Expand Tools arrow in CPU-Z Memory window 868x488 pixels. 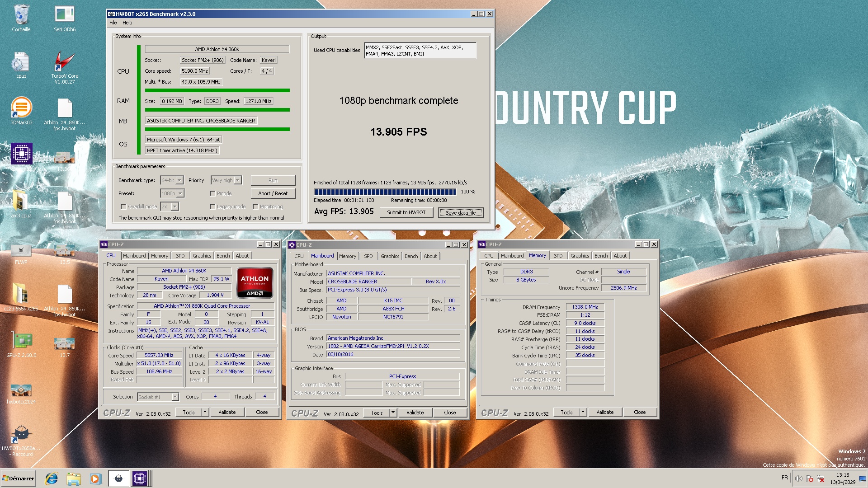(583, 412)
